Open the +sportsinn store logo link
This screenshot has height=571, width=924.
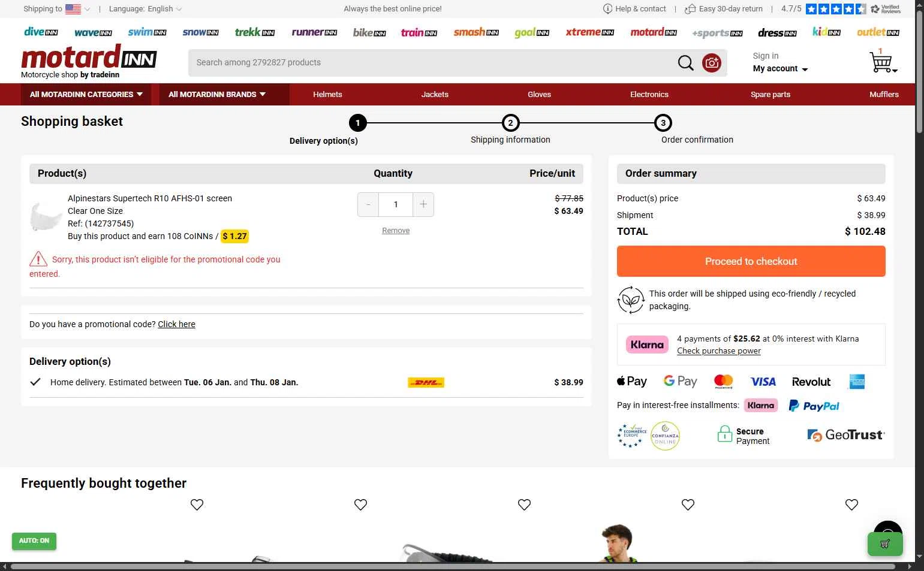717,33
